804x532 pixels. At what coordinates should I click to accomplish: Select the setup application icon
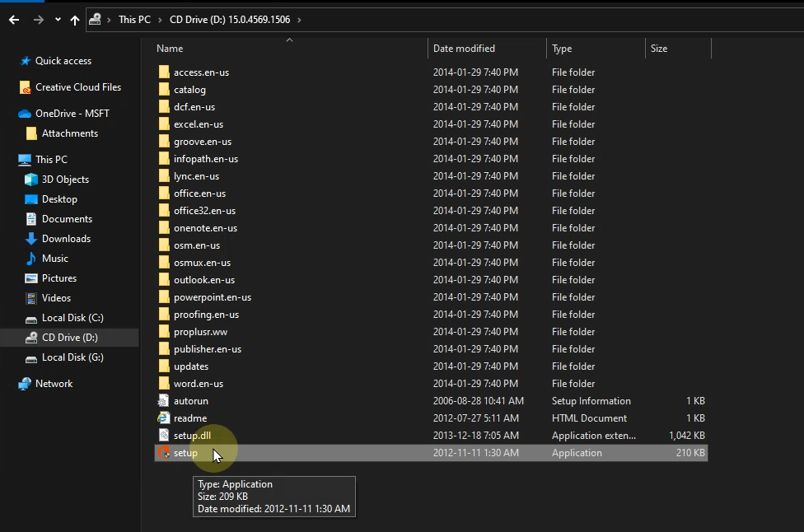click(x=163, y=453)
